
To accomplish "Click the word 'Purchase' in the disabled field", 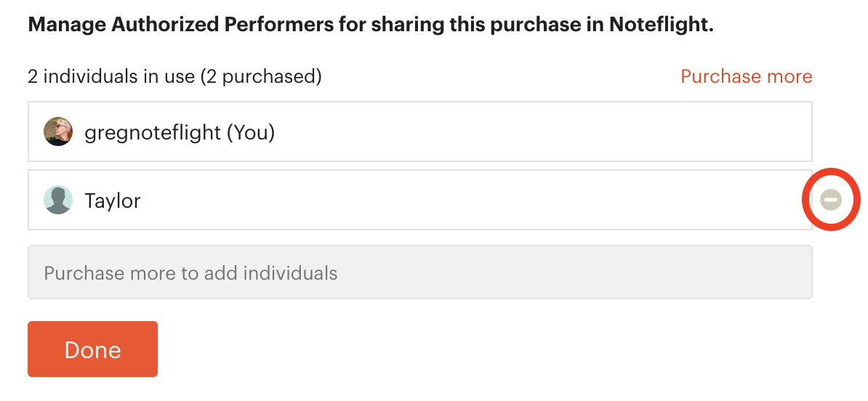I will (x=83, y=273).
